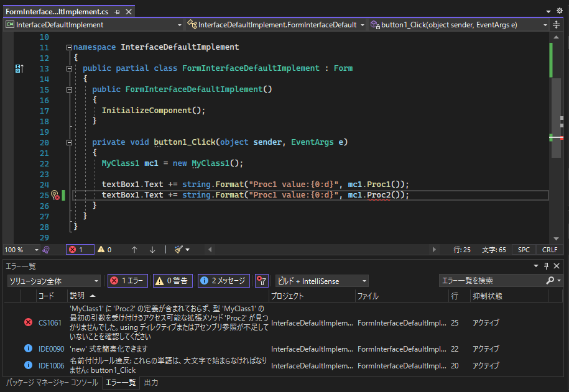Open the error list window options dropdown
The width and height of the screenshot is (569, 392).
pyautogui.click(x=535, y=266)
